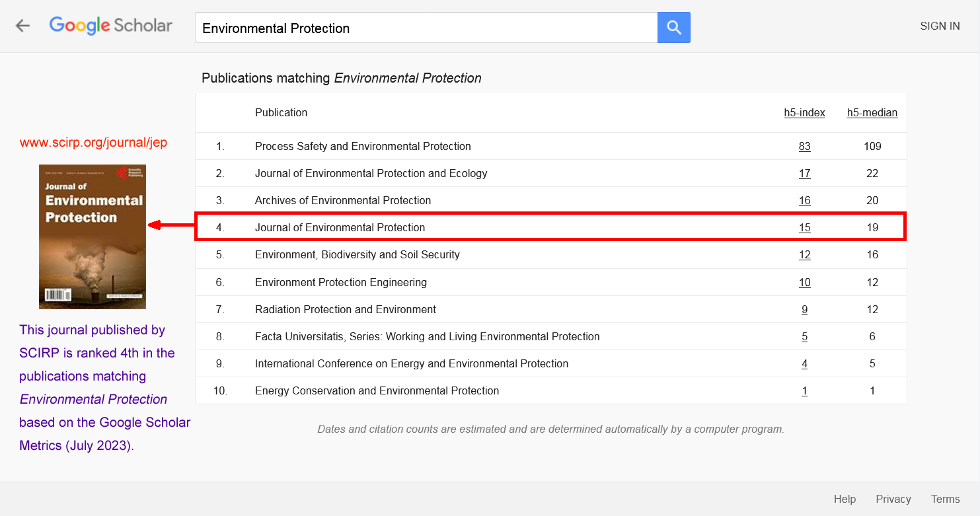The width and height of the screenshot is (980, 516).
Task: Open h5-index 16 for Archives journal
Action: click(804, 201)
